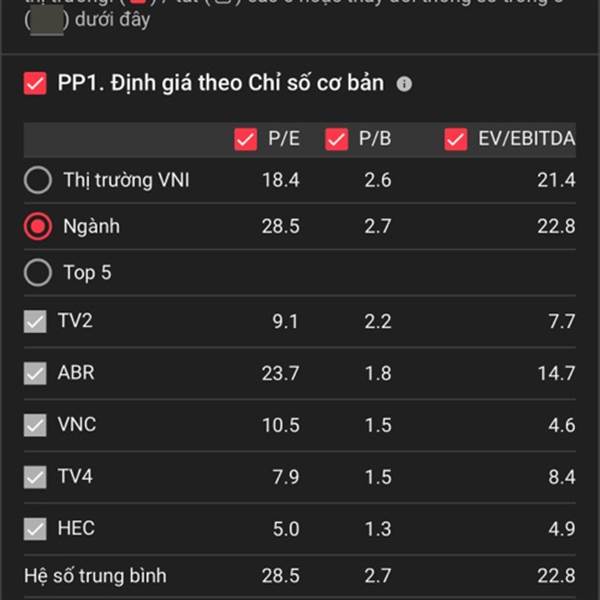Click the HEC ticker label
600x600 pixels.
[76, 528]
